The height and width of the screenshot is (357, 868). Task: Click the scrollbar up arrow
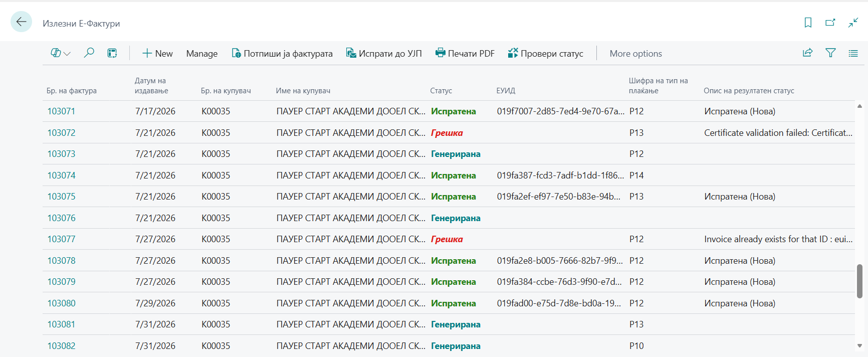[x=859, y=106]
